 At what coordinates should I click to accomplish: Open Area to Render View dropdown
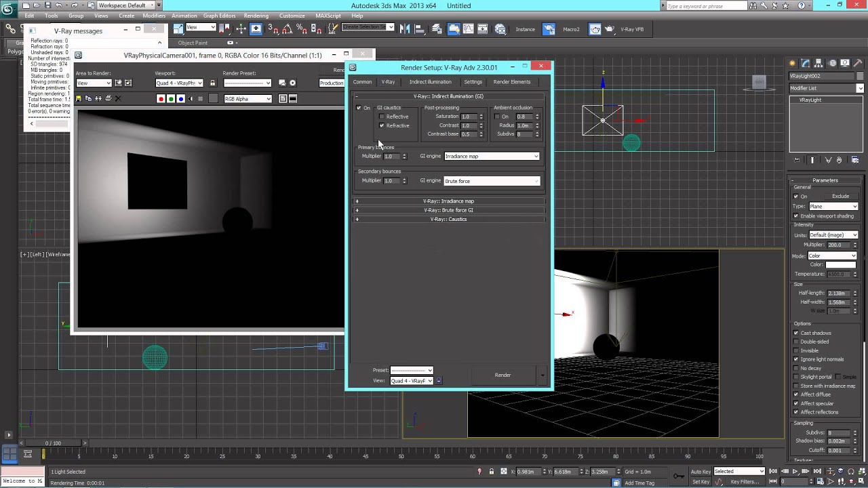94,83
